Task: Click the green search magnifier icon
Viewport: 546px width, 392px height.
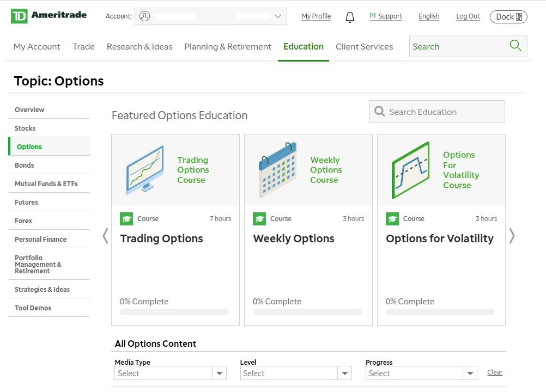Action: tap(515, 46)
